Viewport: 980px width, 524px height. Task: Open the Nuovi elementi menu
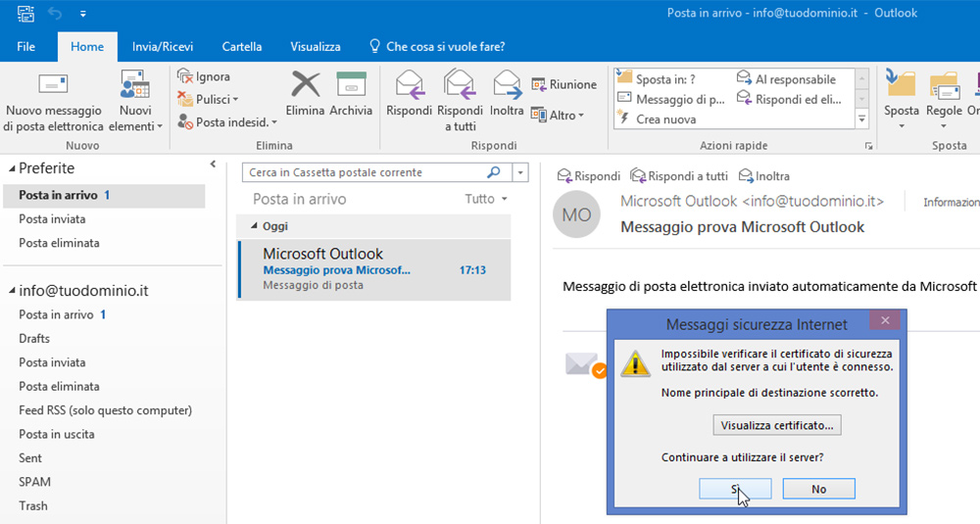135,102
